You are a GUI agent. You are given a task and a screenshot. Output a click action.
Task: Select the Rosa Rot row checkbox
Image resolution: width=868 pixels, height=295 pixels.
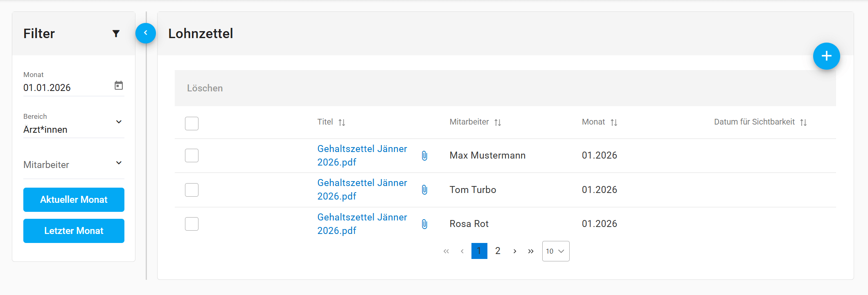click(x=192, y=224)
